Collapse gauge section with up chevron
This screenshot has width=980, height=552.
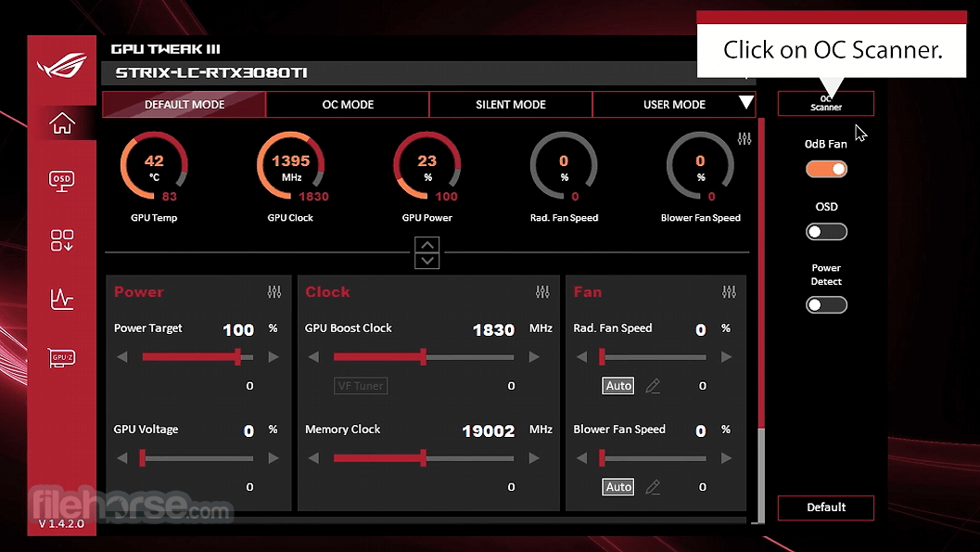[426, 245]
